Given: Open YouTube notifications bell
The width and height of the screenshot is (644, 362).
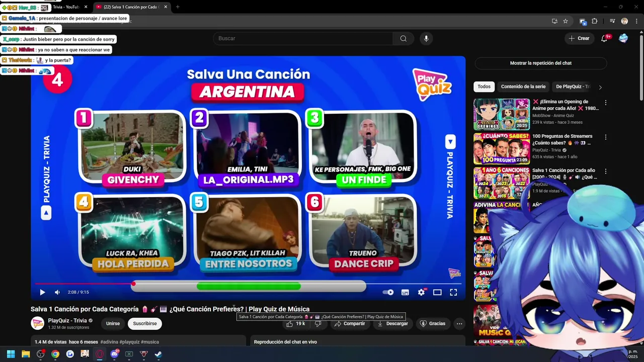Looking at the screenshot, I should click(x=605, y=38).
